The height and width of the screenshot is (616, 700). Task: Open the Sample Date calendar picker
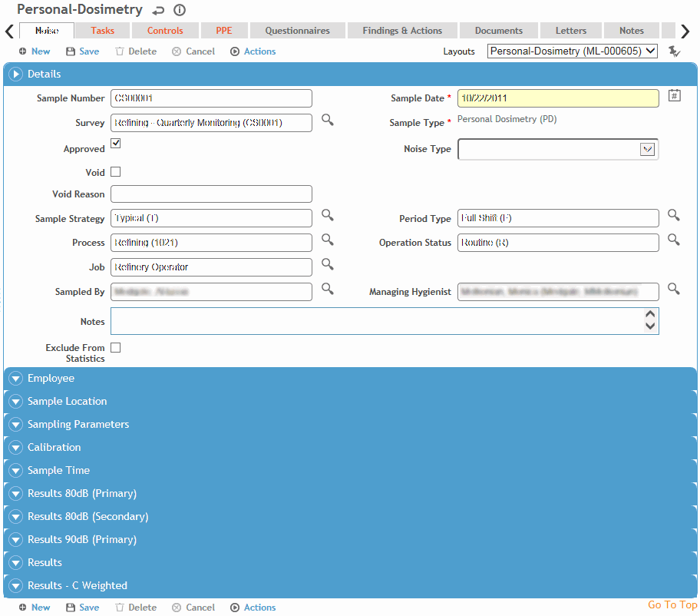coord(674,96)
